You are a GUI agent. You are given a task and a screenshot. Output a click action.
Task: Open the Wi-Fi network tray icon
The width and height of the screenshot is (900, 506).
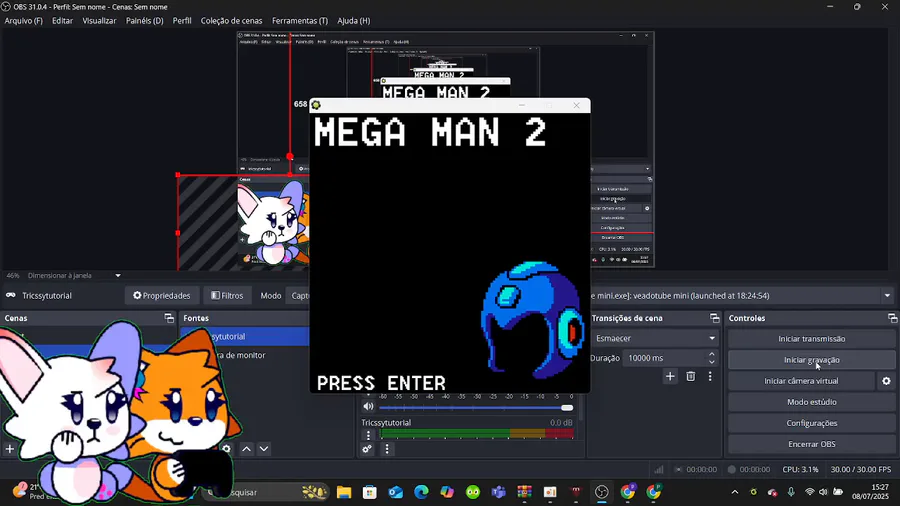click(x=809, y=492)
